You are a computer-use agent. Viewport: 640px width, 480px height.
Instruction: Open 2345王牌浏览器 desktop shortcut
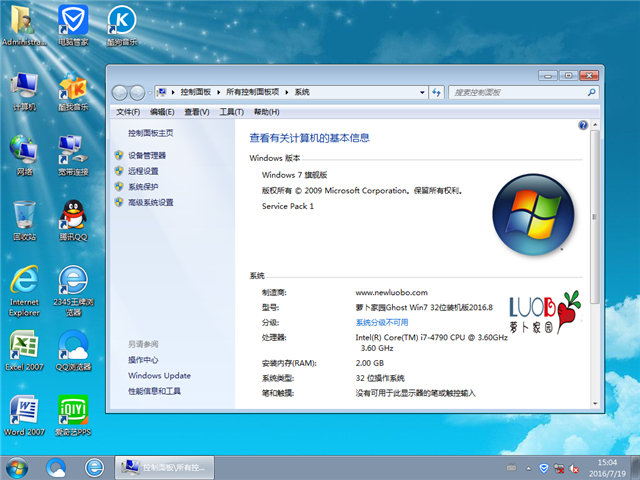click(73, 291)
